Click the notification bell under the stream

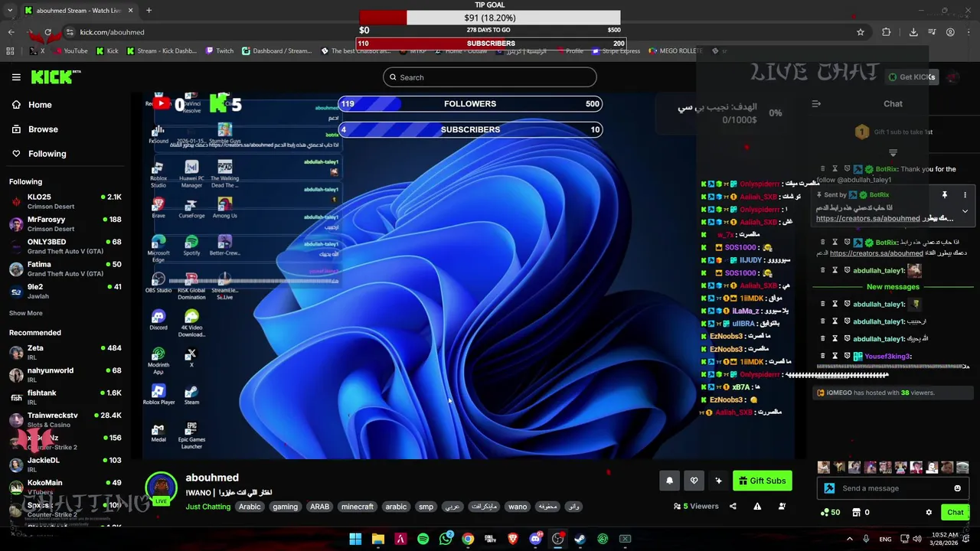pyautogui.click(x=669, y=481)
